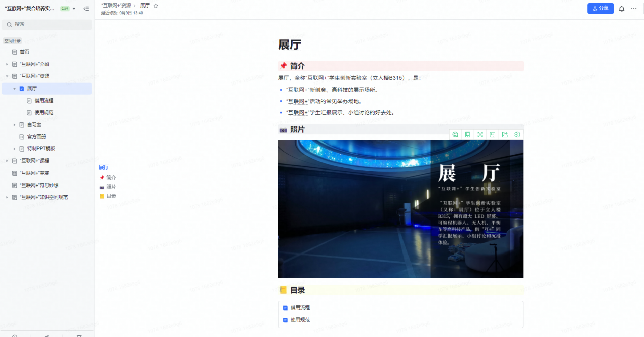Image resolution: width=644 pixels, height=337 pixels.
Task: Star the 展厅 page as favorite
Action: [156, 6]
